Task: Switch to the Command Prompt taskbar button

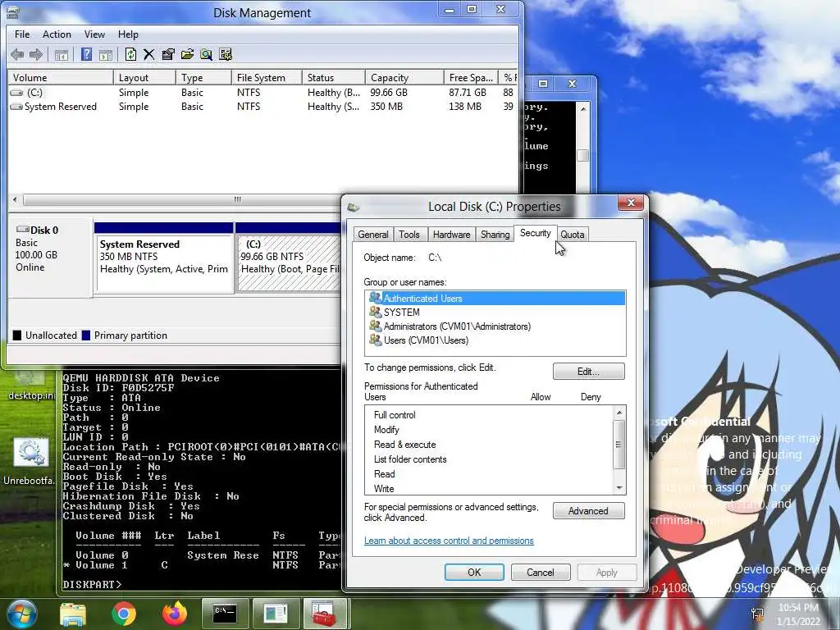Action: 225,614
